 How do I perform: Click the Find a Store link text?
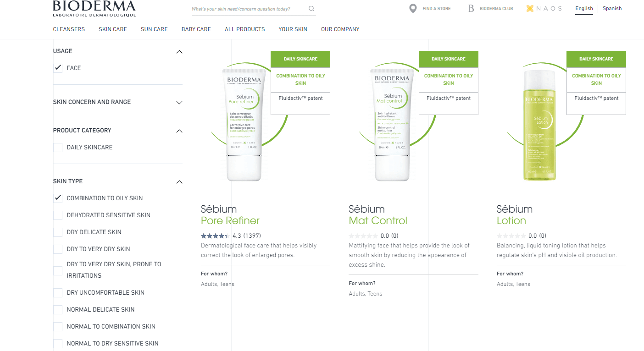(437, 9)
